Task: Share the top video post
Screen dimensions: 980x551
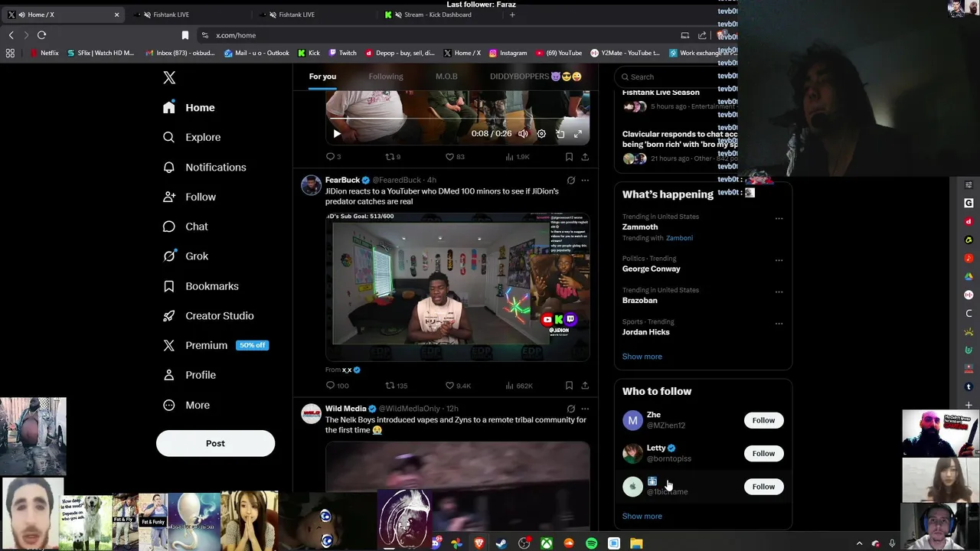Action: (585, 157)
